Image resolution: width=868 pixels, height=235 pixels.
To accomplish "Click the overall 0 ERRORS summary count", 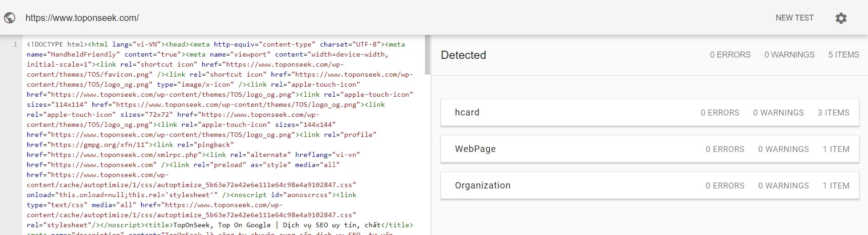I will 730,55.
